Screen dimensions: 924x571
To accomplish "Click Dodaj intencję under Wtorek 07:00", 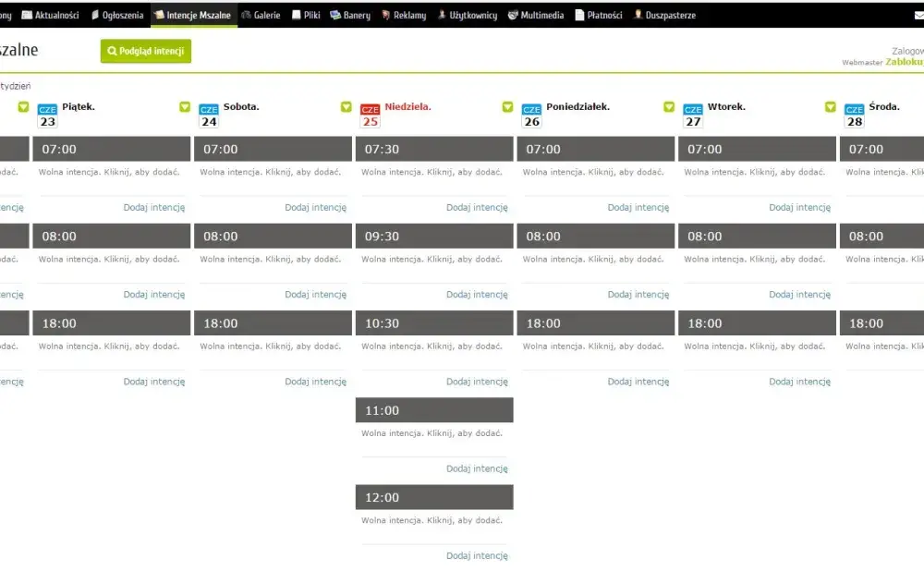I will pos(799,207).
